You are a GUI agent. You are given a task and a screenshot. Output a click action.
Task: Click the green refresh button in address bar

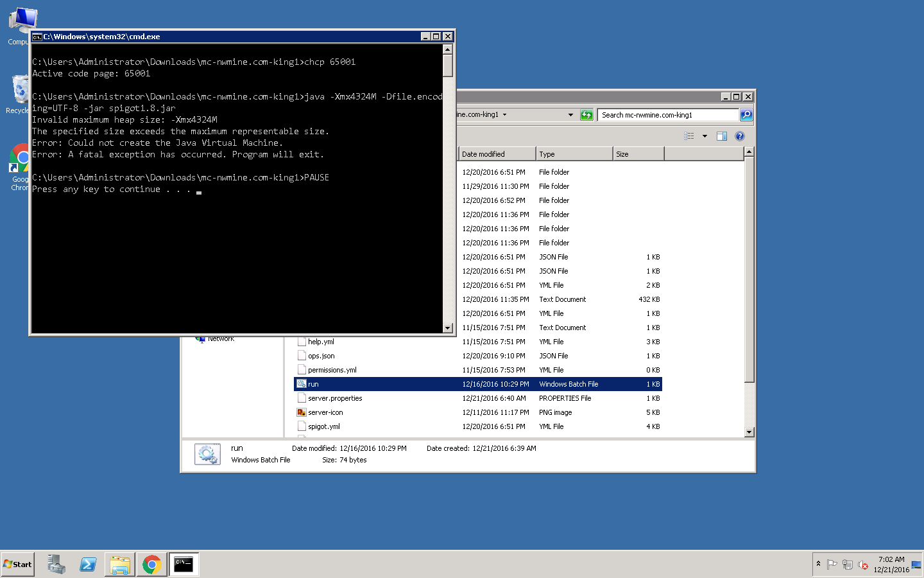586,115
